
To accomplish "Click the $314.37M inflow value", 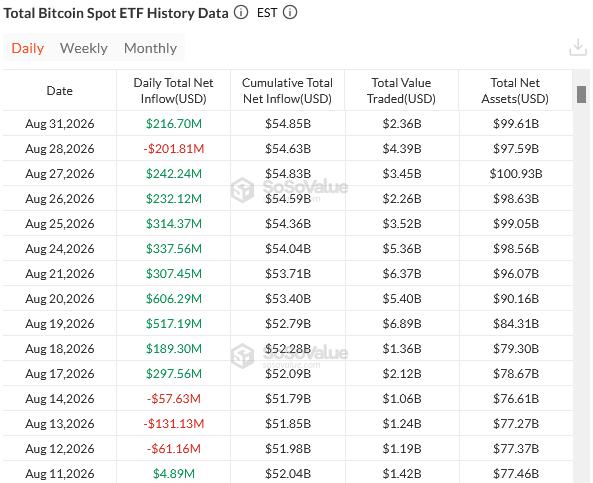I will pos(174,224).
